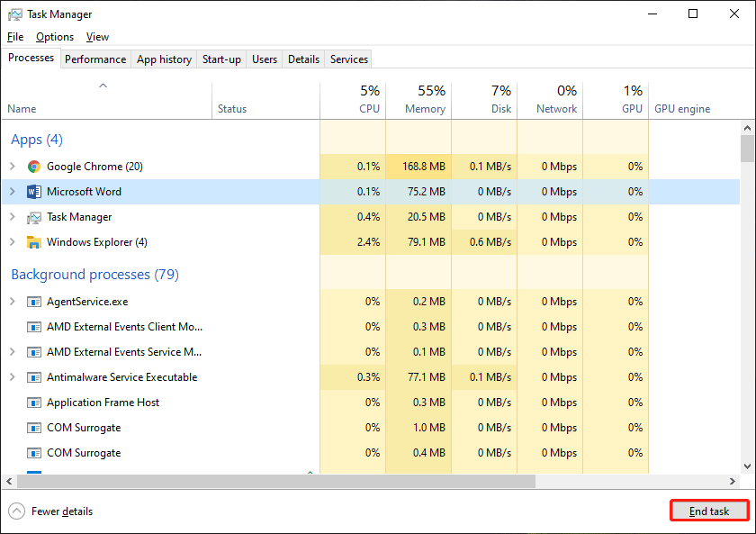
Task: Select the Task Manager process icon
Action: coord(34,218)
